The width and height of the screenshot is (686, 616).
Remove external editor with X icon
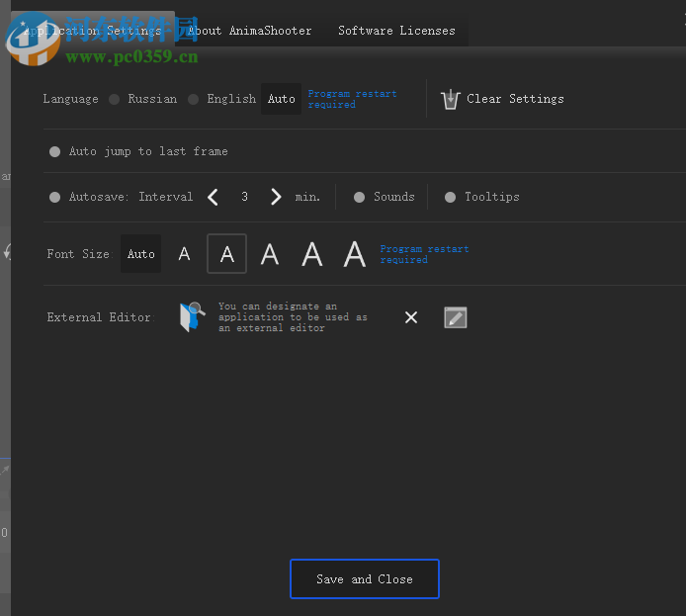(x=411, y=317)
